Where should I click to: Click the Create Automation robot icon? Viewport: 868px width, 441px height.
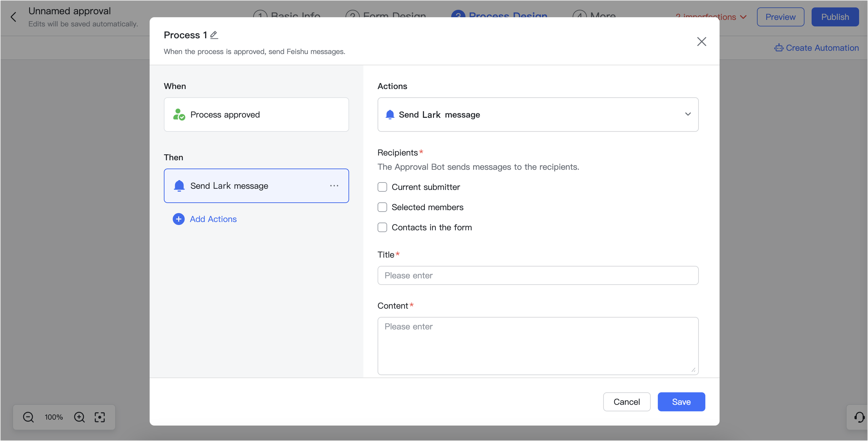[779, 48]
